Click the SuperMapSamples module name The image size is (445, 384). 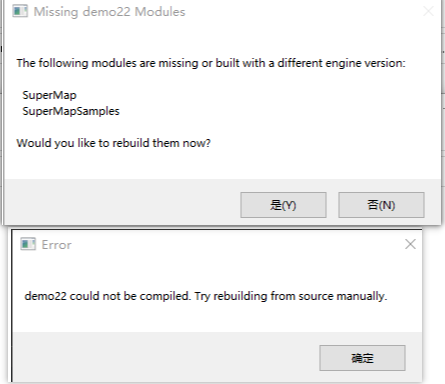point(71,111)
